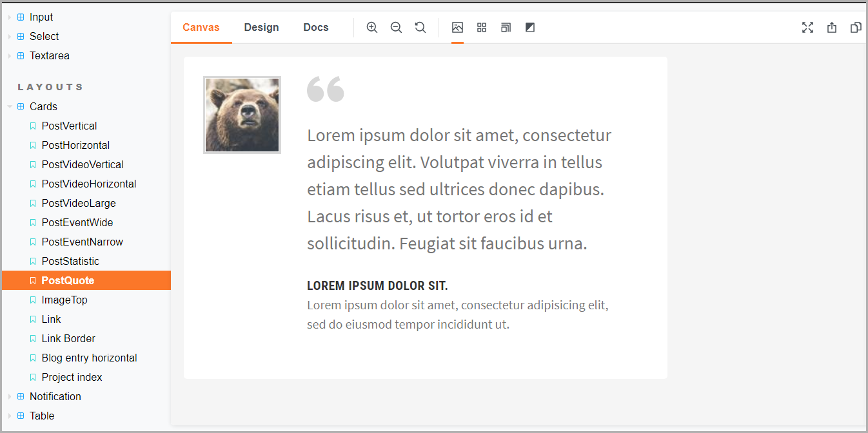Image resolution: width=868 pixels, height=433 pixels.
Task: Click the zoom in magnifier icon
Action: click(x=372, y=28)
